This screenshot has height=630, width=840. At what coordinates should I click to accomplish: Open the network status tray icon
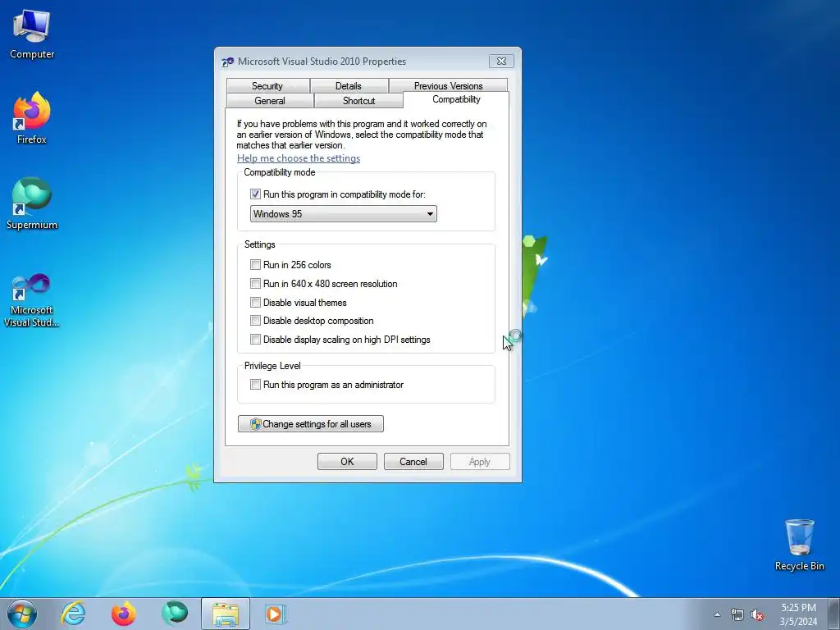[x=737, y=615]
